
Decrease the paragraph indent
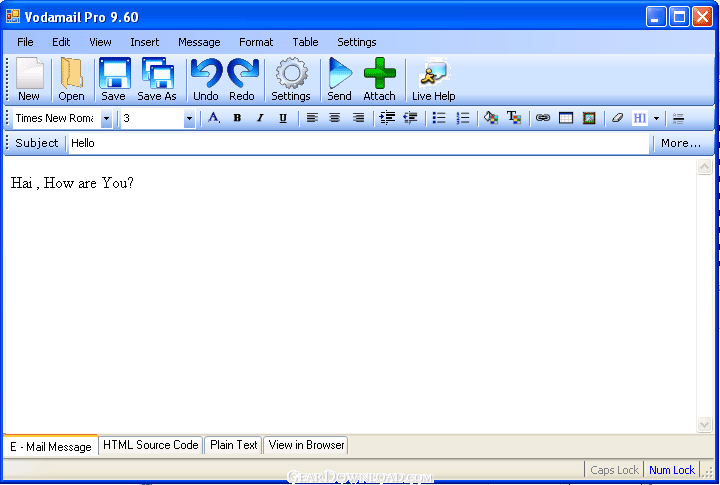(x=410, y=118)
